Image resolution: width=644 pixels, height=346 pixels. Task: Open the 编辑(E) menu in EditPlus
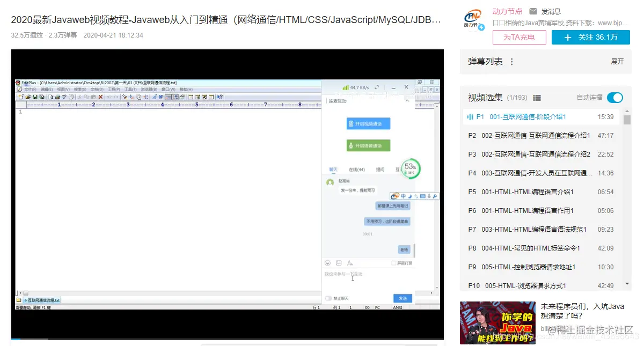[47, 90]
